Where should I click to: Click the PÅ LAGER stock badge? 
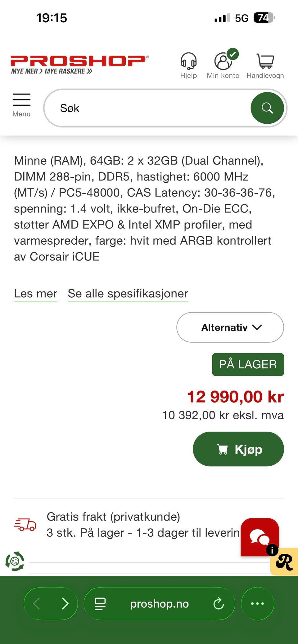tap(248, 364)
